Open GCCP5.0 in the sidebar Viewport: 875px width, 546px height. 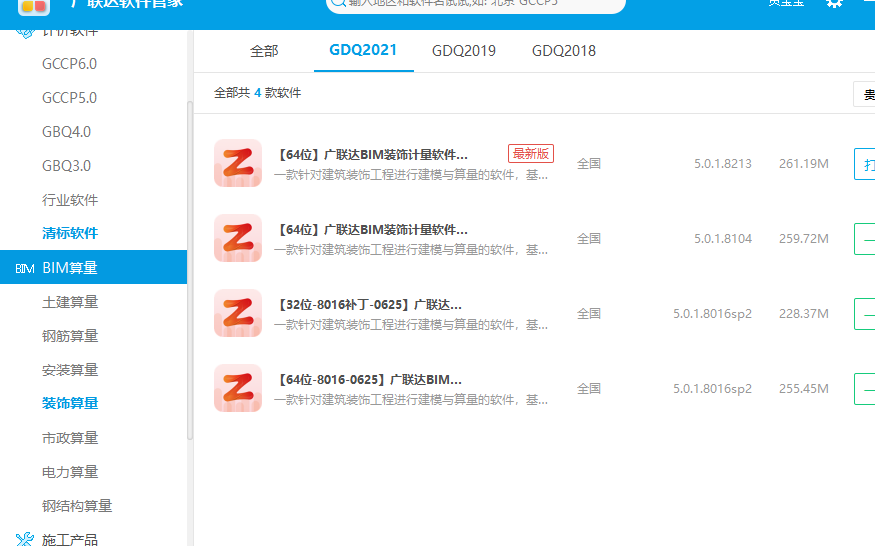point(69,98)
